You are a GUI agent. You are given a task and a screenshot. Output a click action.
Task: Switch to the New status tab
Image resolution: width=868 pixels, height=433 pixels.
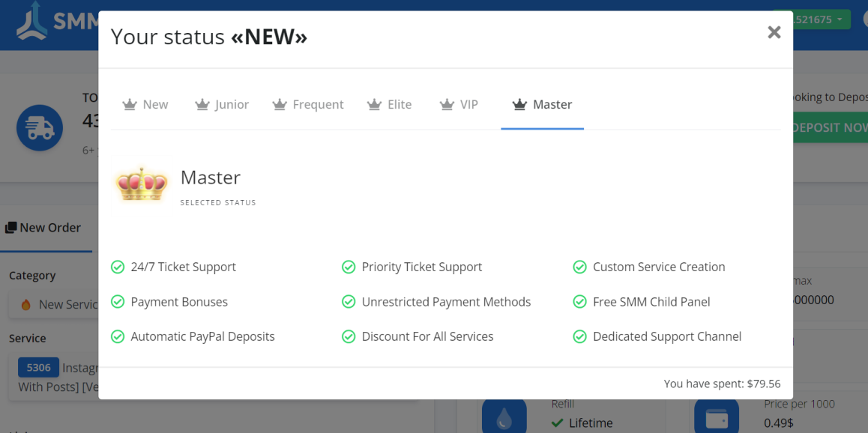[x=145, y=105]
